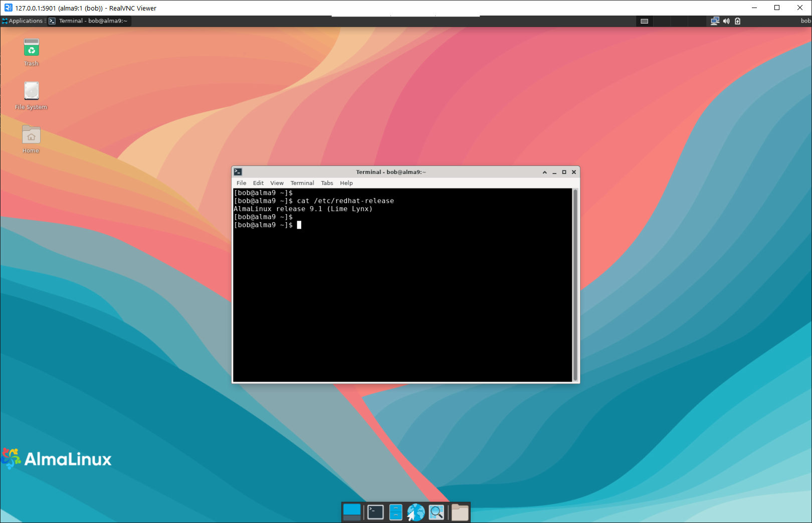Close the Terminal window

[574, 172]
